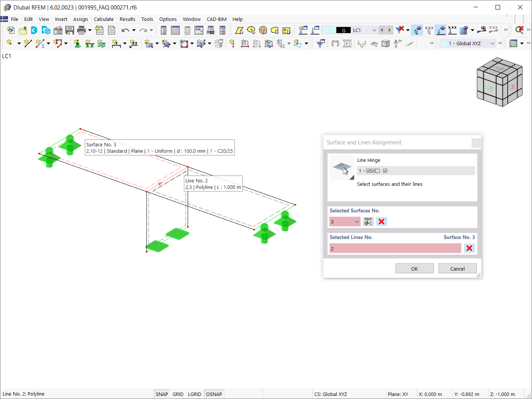Click the cyan swatch beside Global XYZ
Screen dimensions: 532x399
[444, 43]
